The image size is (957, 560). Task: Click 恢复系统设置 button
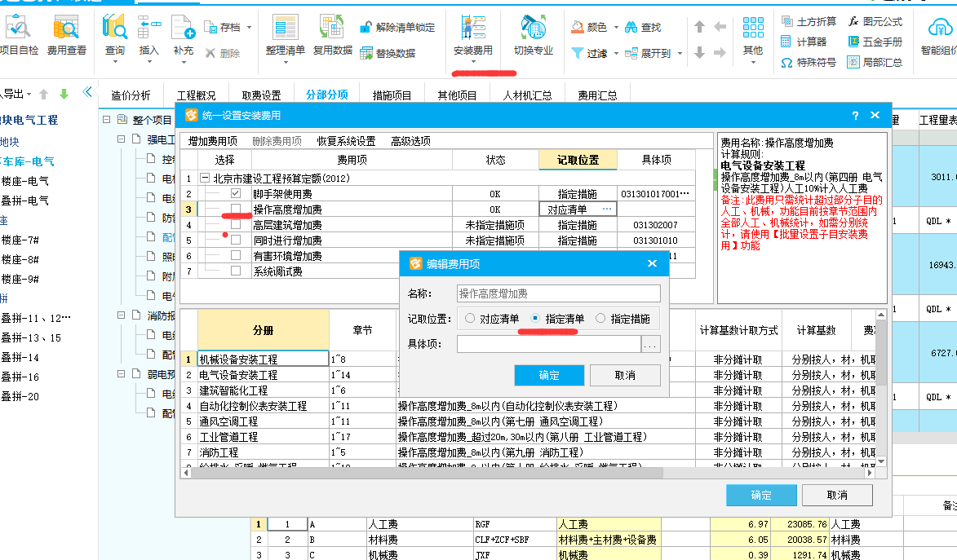pos(346,141)
